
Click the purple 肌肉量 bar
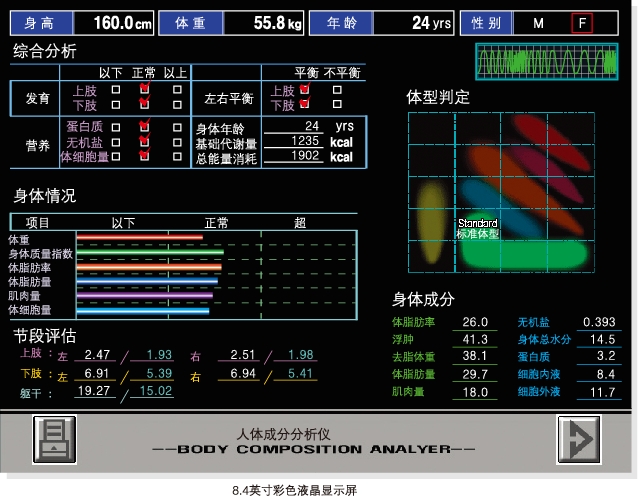click(x=144, y=296)
